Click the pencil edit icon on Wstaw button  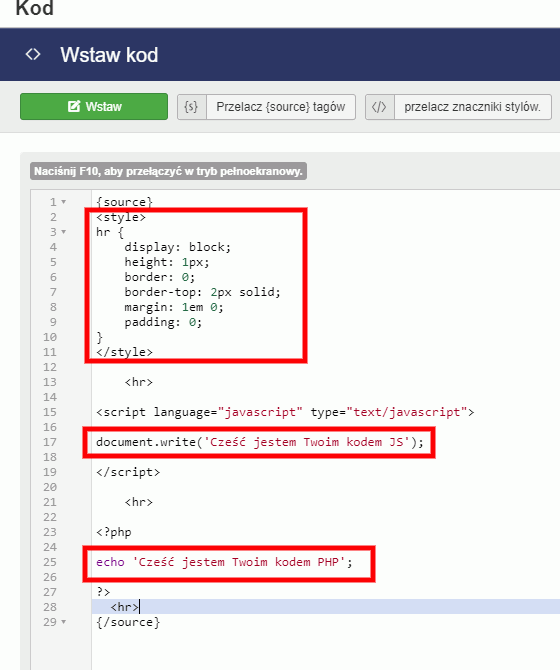click(x=74, y=106)
